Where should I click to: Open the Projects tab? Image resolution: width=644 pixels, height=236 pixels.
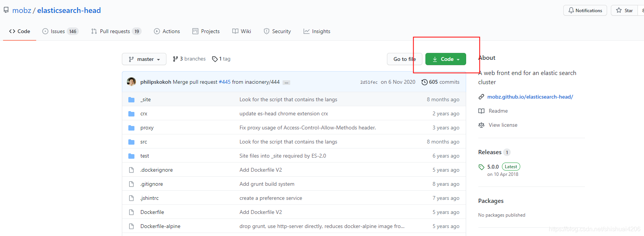pos(206,31)
